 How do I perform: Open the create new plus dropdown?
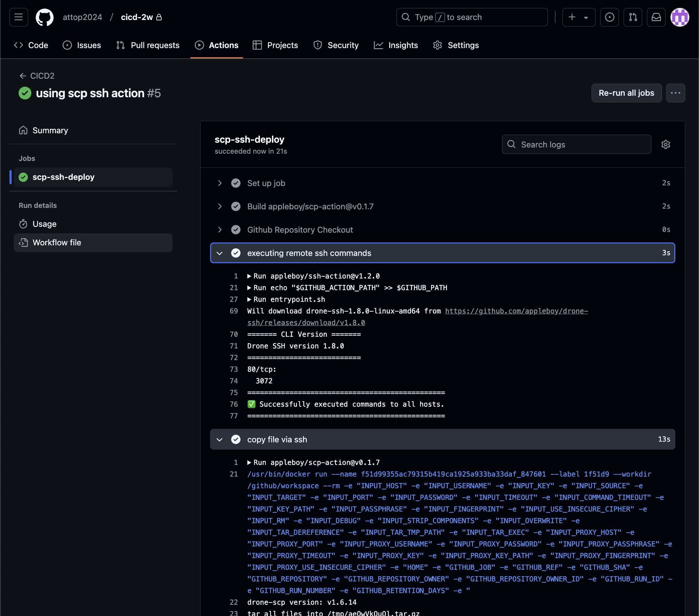pos(578,17)
